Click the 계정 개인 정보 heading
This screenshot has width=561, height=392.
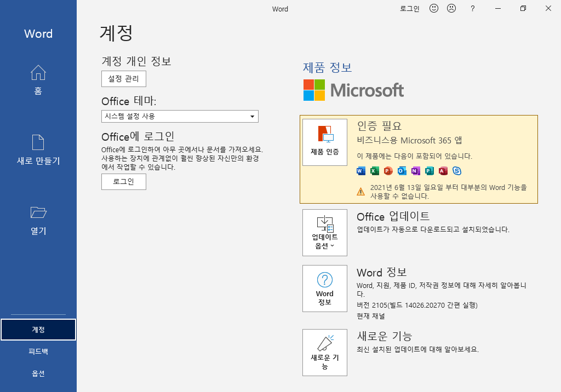pyautogui.click(x=136, y=61)
